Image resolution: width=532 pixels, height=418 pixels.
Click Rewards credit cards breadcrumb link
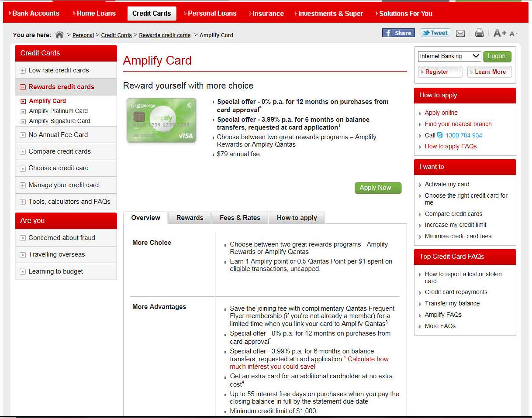click(165, 35)
